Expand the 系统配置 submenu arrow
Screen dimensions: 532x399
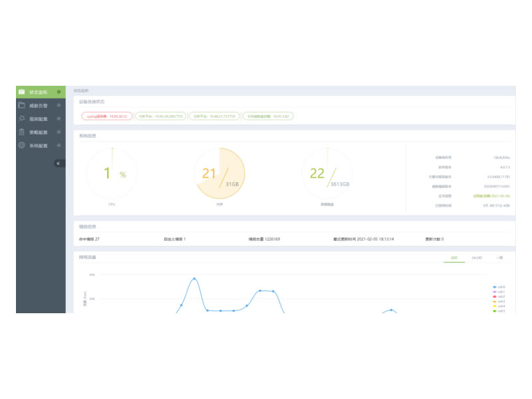point(59,145)
